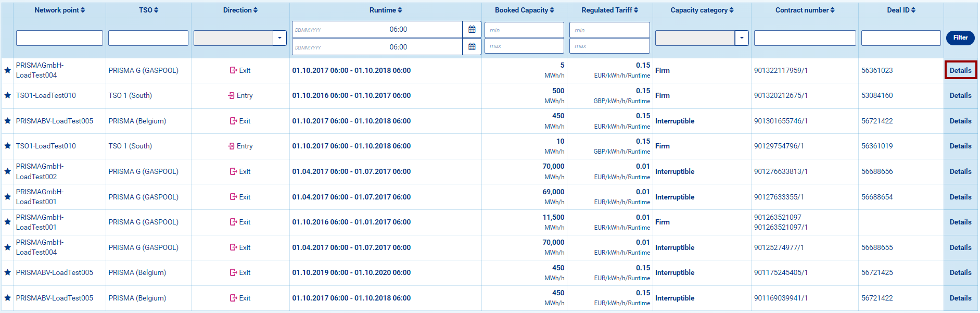Click the Entry direction icon for deal 53084160
Screen dimensions: 980x313
pos(231,95)
